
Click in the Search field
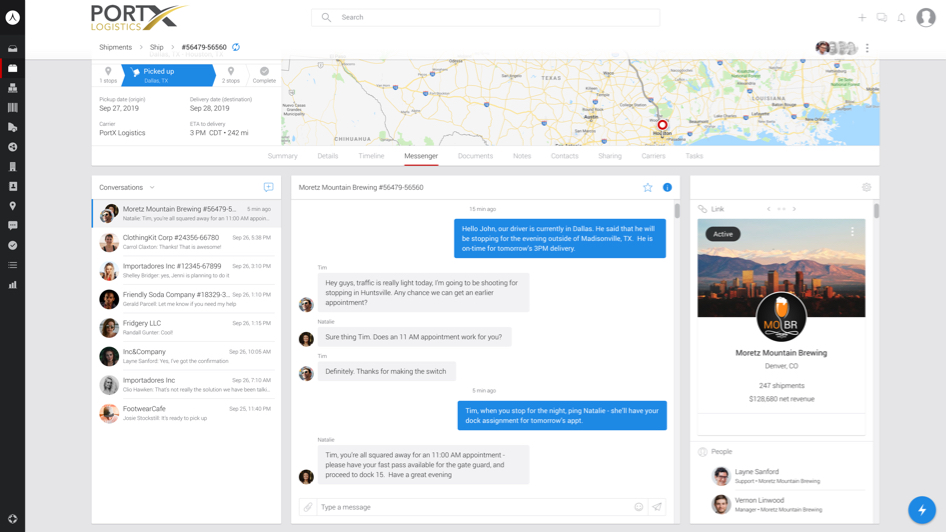(486, 17)
